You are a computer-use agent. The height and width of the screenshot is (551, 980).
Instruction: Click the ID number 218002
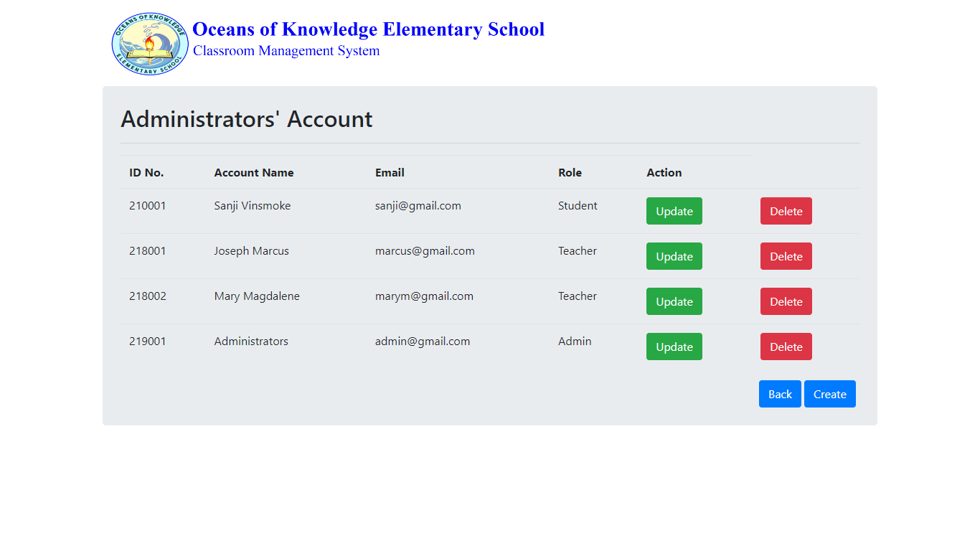coord(148,296)
